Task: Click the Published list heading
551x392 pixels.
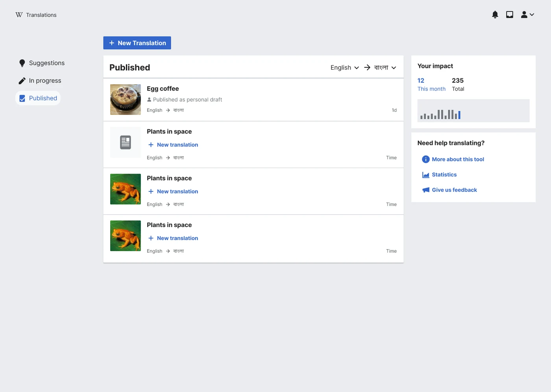Action: pos(130,68)
